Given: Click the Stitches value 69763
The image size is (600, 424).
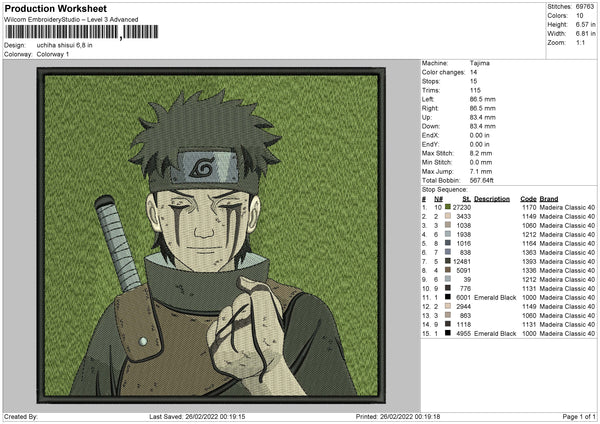Looking at the screenshot, I should click(585, 7).
